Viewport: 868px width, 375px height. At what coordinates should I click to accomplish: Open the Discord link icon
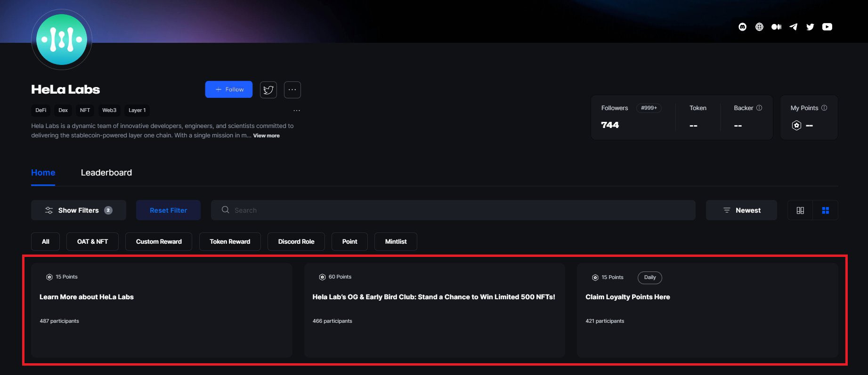pyautogui.click(x=742, y=27)
